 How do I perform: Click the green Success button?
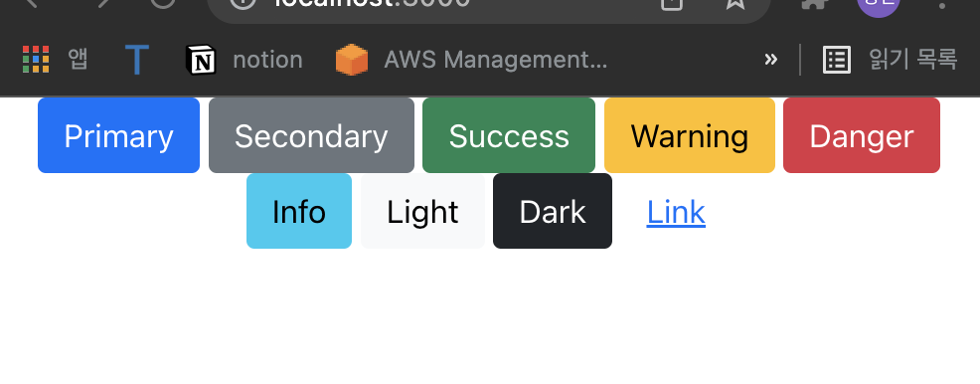coord(509,135)
